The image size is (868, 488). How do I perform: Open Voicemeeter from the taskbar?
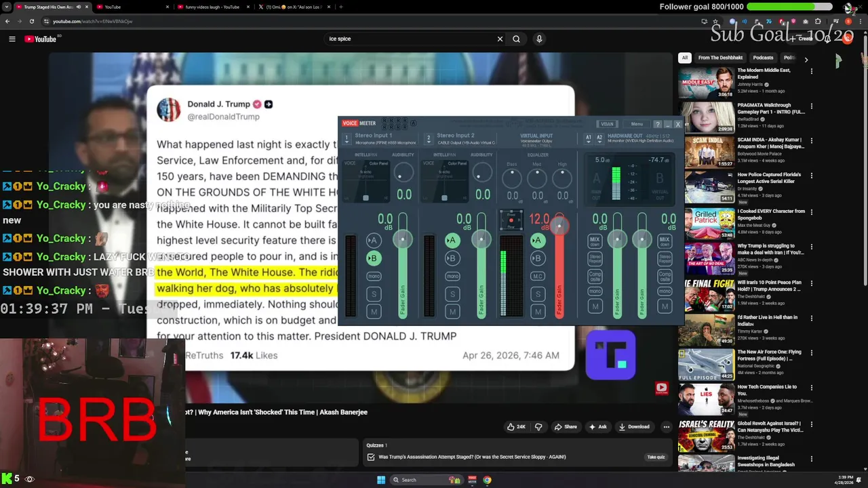coord(472,480)
